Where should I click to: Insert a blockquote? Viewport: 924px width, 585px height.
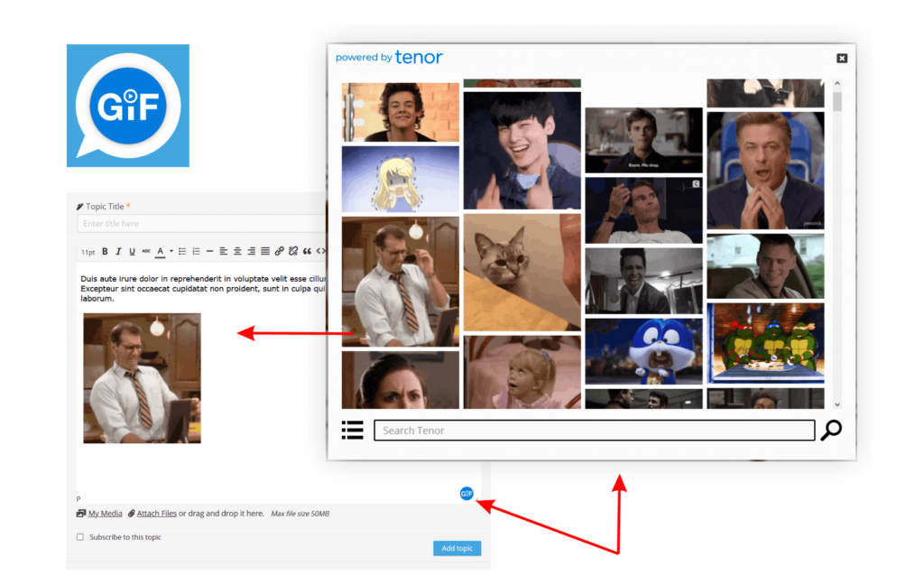[x=309, y=251]
